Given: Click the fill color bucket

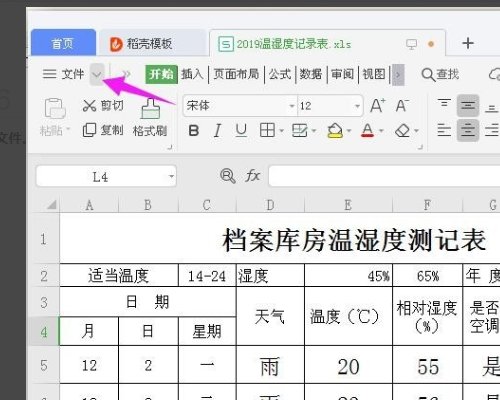Looking at the screenshot, I should tap(335, 130).
